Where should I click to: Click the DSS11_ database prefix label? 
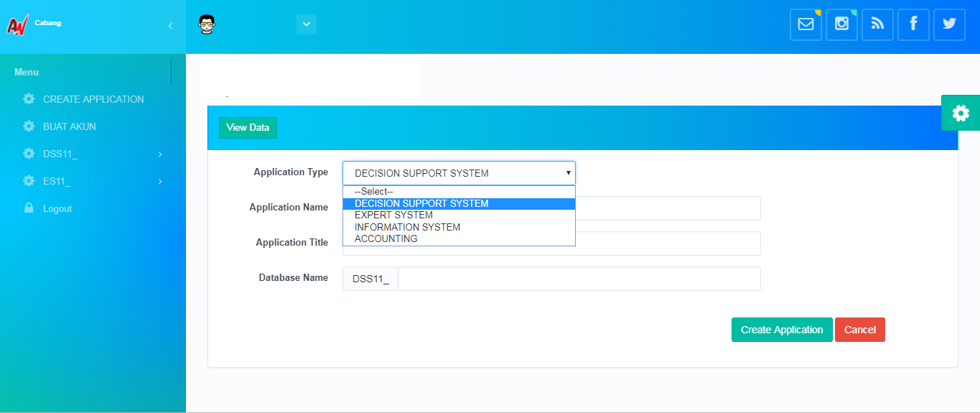tap(370, 279)
